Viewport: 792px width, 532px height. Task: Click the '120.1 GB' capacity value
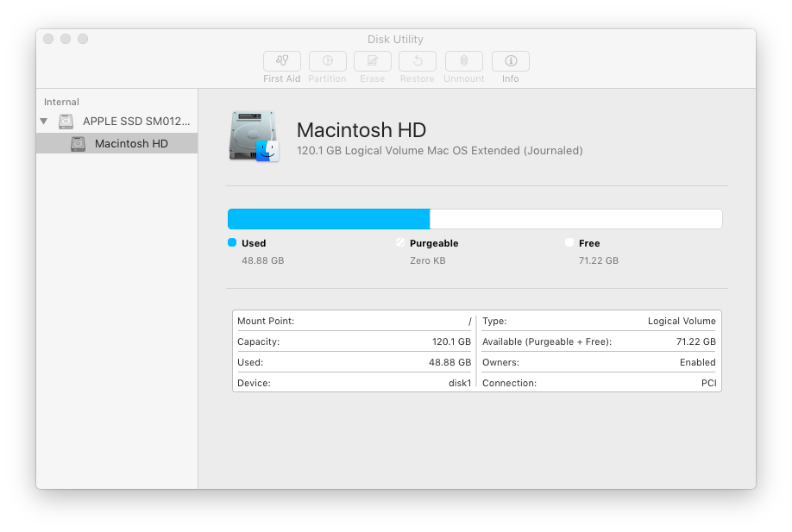[451, 341]
